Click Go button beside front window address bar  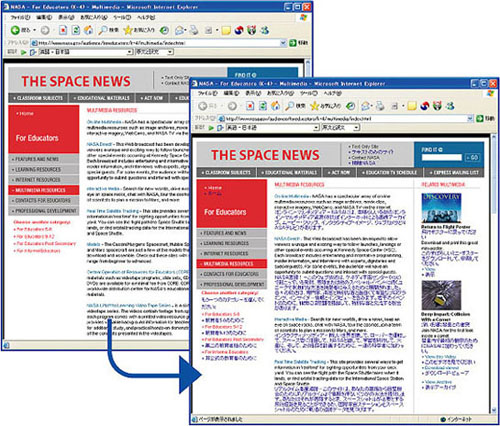[485, 118]
